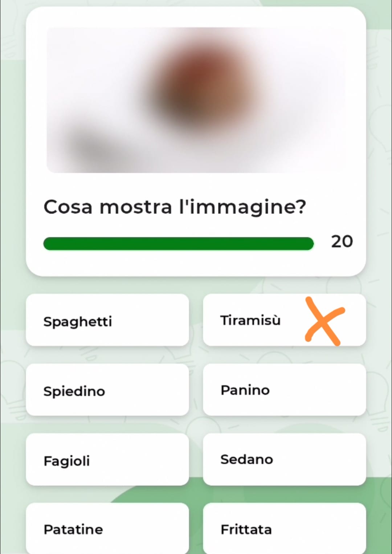The height and width of the screenshot is (554, 392).
Task: Pick the Spiedino answer option
Action: pos(107,390)
